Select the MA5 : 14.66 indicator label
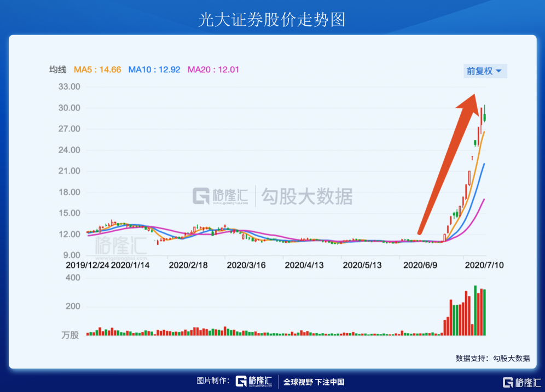545x392 pixels. [x=97, y=70]
